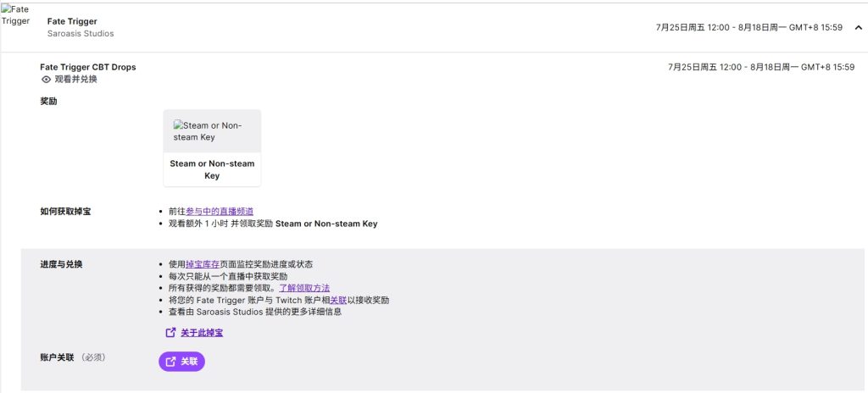Click the 奖励 section label
Screen dimensions: 868x393
(x=48, y=102)
